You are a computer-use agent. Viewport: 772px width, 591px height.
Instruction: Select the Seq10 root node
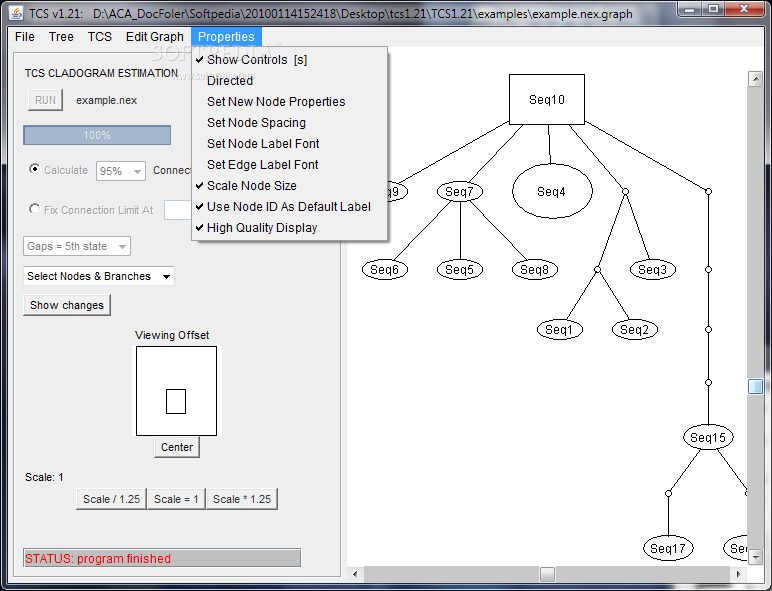[x=547, y=99]
